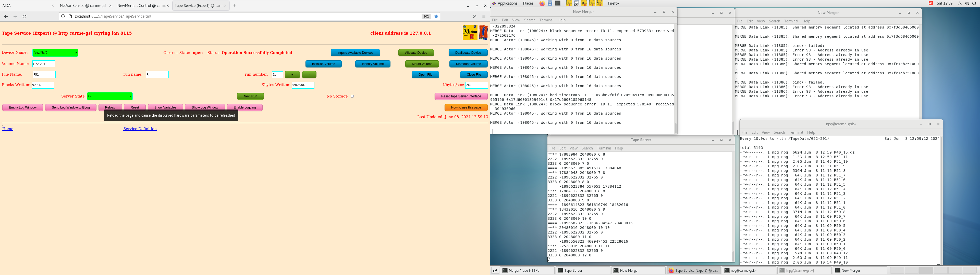Click the power icon in the system tray
Screen dimensions: 980x275
(x=974, y=3)
